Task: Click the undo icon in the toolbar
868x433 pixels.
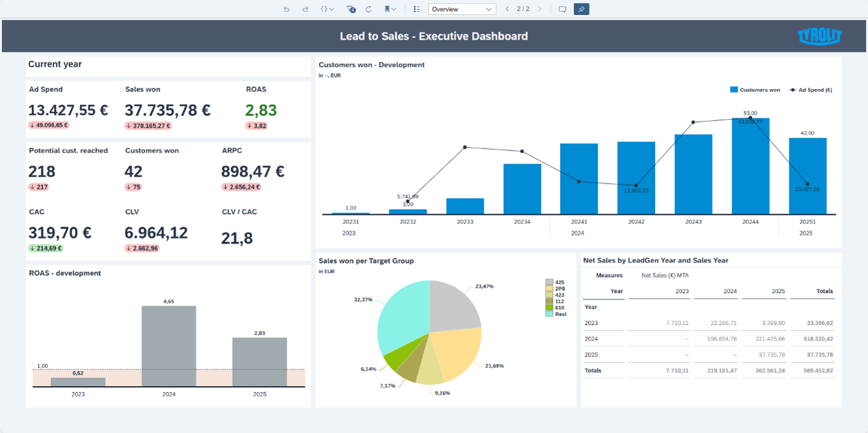Action: click(x=287, y=8)
